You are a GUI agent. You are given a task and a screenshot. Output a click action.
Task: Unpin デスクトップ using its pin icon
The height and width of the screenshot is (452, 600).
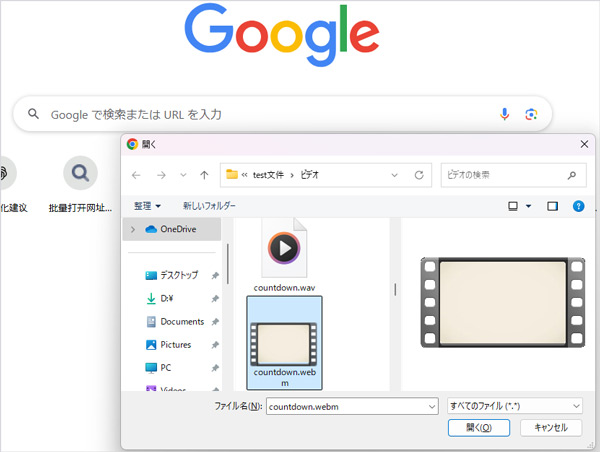[215, 275]
